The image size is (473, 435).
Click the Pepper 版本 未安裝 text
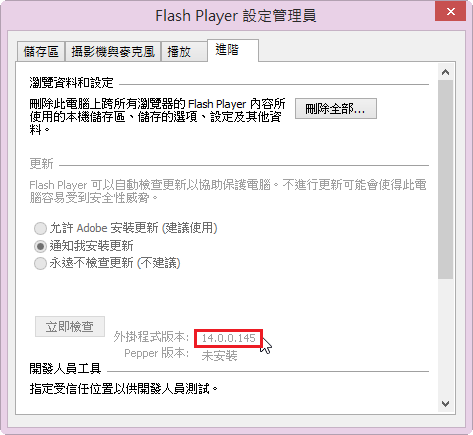pyautogui.click(x=219, y=356)
